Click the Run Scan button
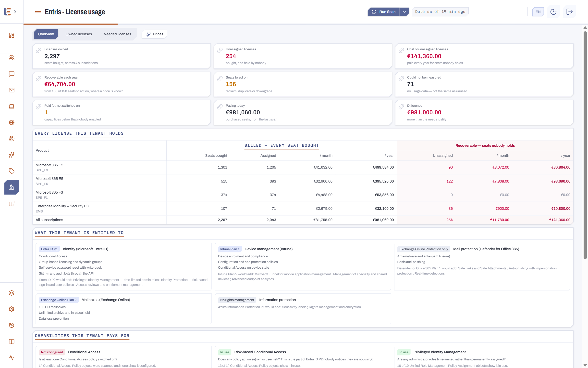Screen dimensions: 588x368 pos(384,12)
